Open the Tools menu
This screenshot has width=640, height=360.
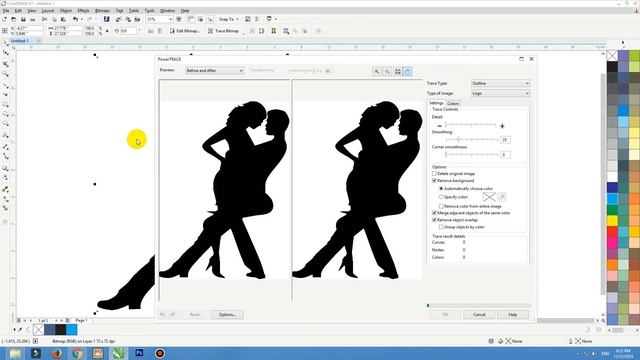149,11
